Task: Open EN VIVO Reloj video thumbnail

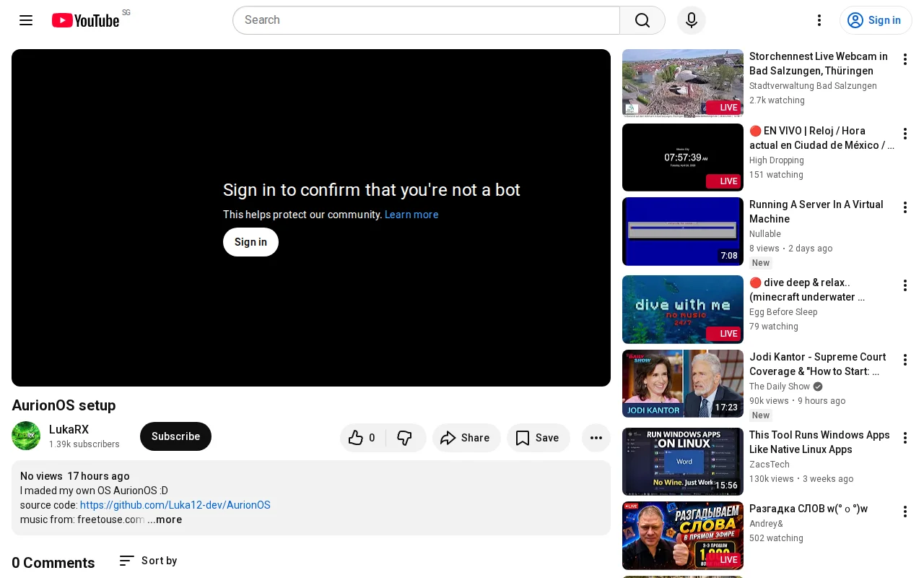Action: tap(683, 158)
